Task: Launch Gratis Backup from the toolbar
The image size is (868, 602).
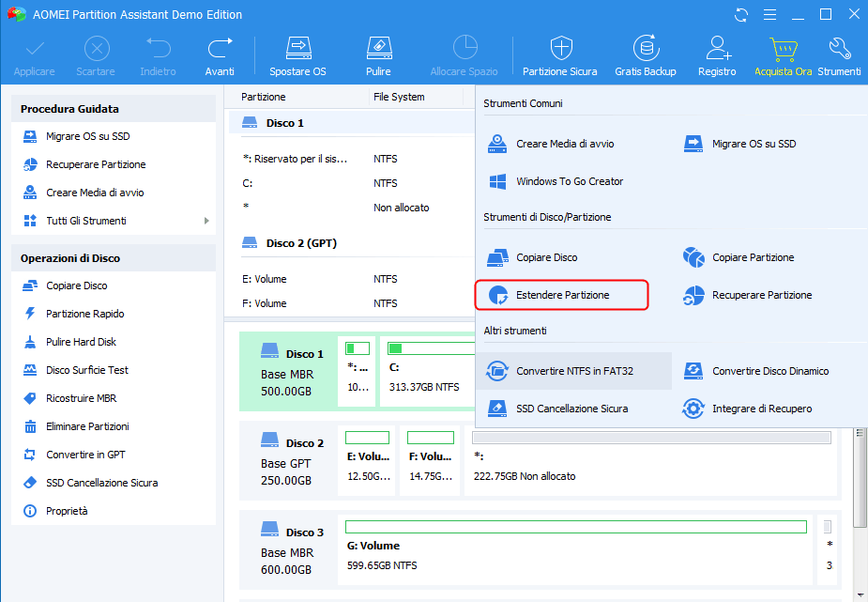Action: click(646, 56)
